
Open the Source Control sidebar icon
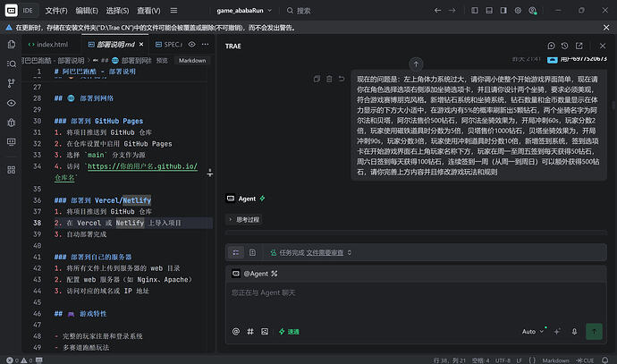point(12,83)
